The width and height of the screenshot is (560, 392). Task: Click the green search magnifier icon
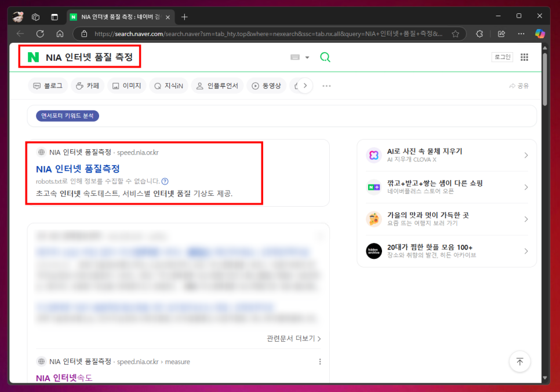pos(325,57)
